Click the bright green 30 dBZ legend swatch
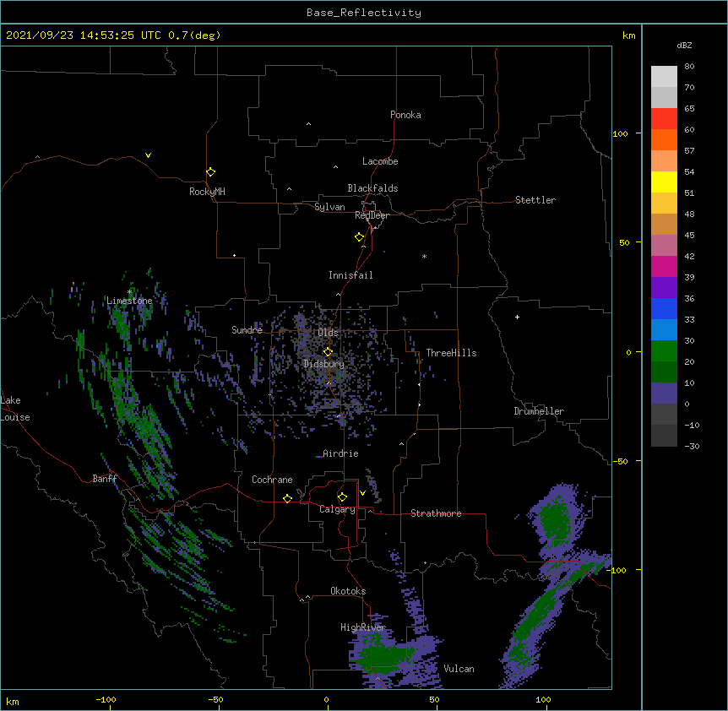This screenshot has height=711, width=728. pos(664,351)
